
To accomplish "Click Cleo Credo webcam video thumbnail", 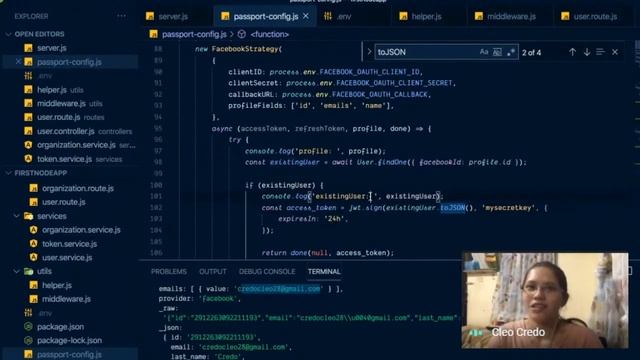I will point(545,300).
